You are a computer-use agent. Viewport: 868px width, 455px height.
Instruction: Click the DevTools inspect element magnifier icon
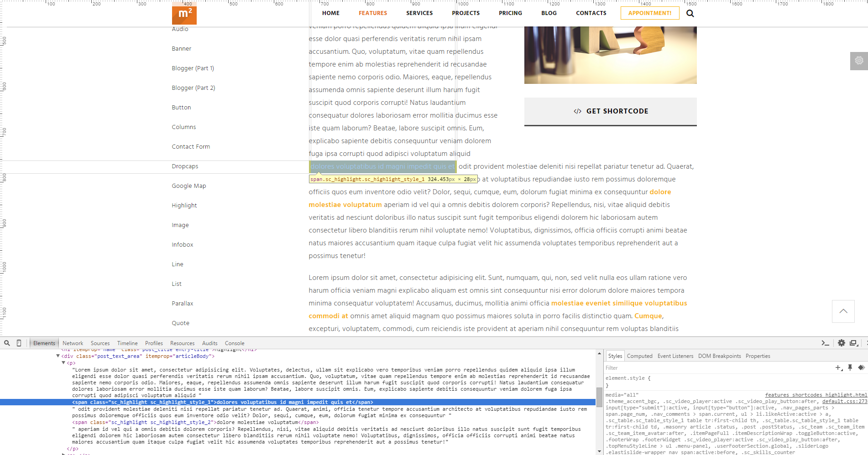(7, 343)
